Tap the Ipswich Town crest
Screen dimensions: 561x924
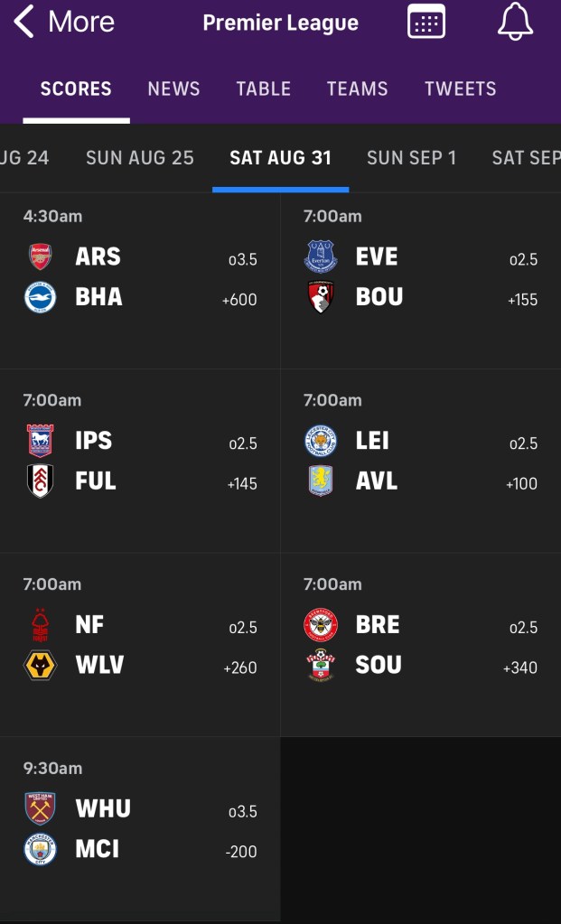(40, 441)
